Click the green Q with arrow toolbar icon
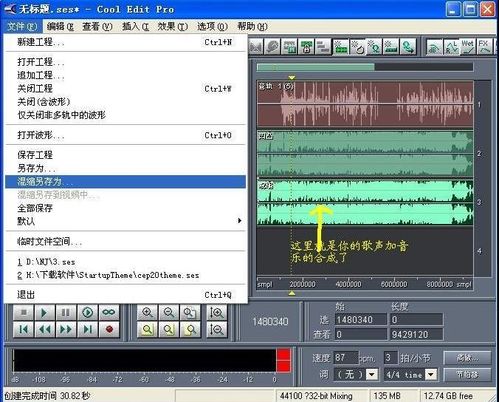The width and height of the screenshot is (499, 402). click(408, 47)
